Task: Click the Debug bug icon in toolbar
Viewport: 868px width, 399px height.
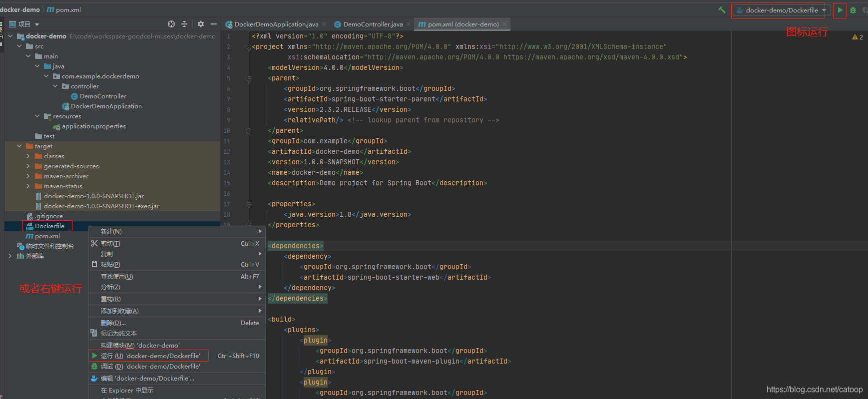Action: coord(853,10)
